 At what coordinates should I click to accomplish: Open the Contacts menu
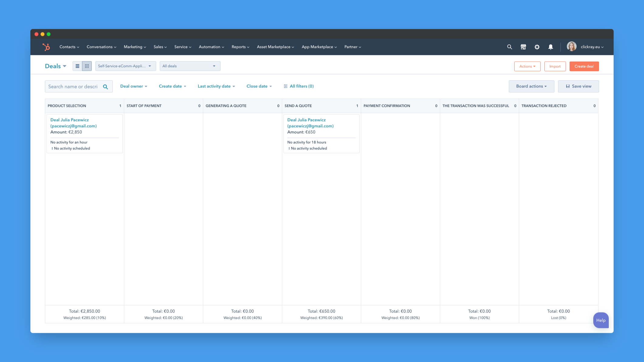pyautogui.click(x=69, y=47)
